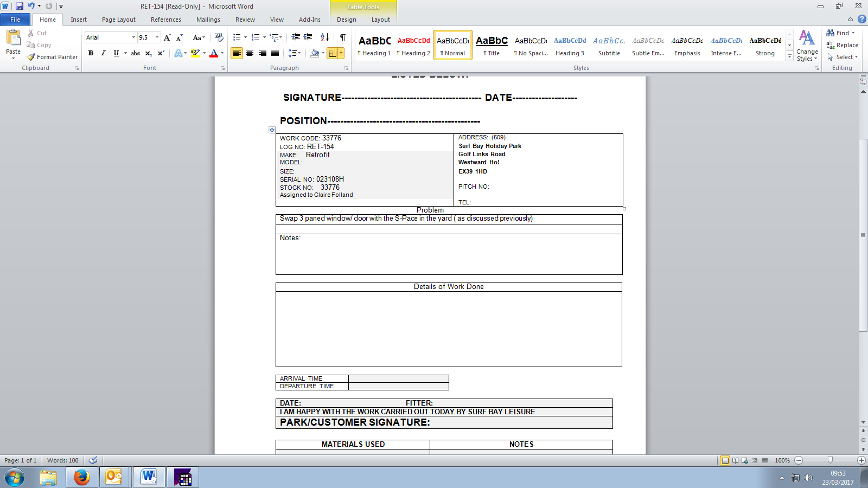Apply the Heading 1 style
868x488 pixels.
(374, 45)
